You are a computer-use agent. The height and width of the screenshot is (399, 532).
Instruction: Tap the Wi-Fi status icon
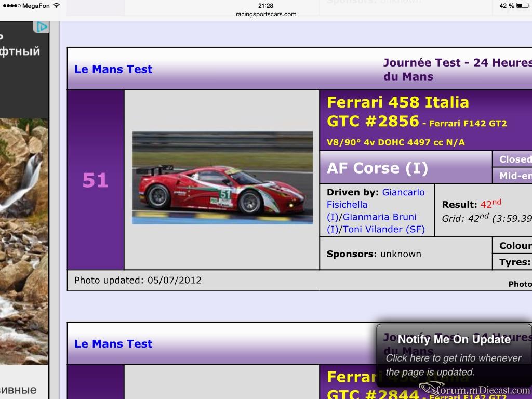coord(56,5)
